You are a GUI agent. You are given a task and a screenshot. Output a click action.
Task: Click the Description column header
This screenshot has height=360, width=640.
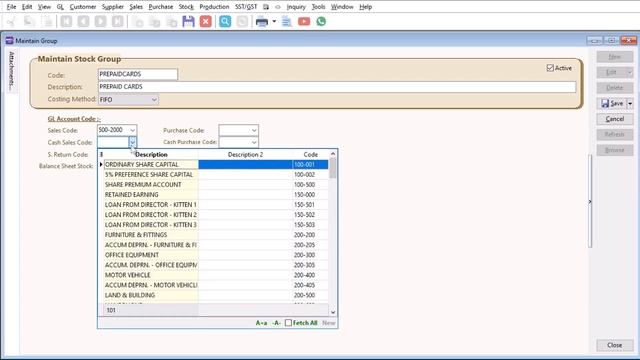(151, 154)
